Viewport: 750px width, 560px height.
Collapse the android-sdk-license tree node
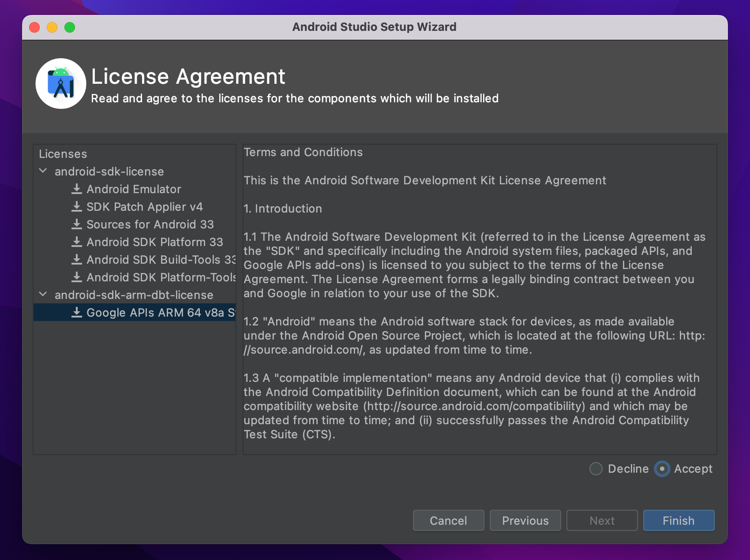pyautogui.click(x=43, y=171)
